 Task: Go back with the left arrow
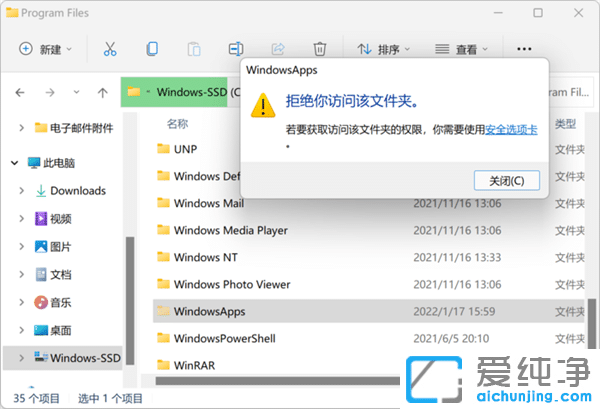point(20,93)
